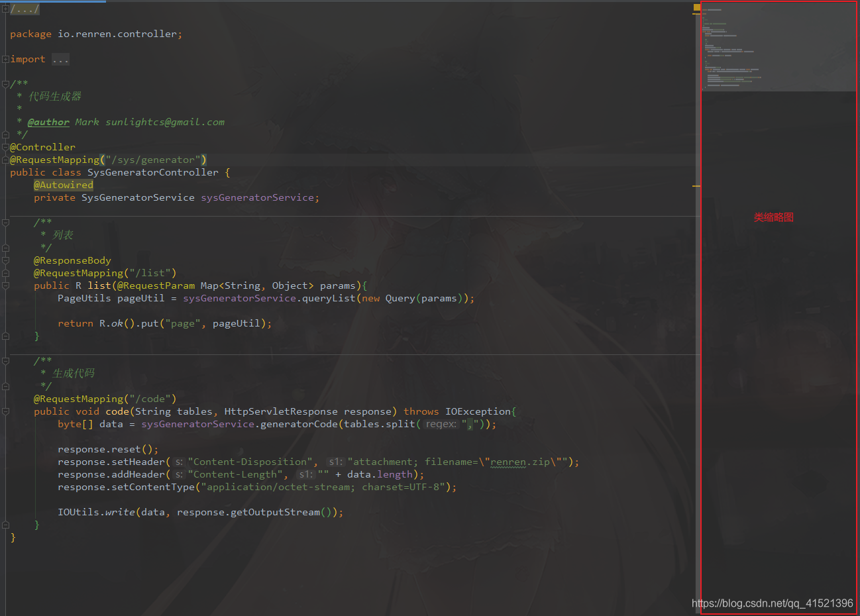Click the "Content-Length" string

[235, 474]
